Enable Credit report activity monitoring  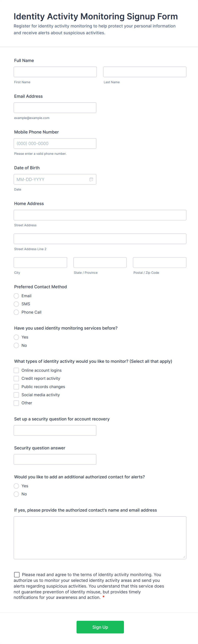[x=16, y=379]
